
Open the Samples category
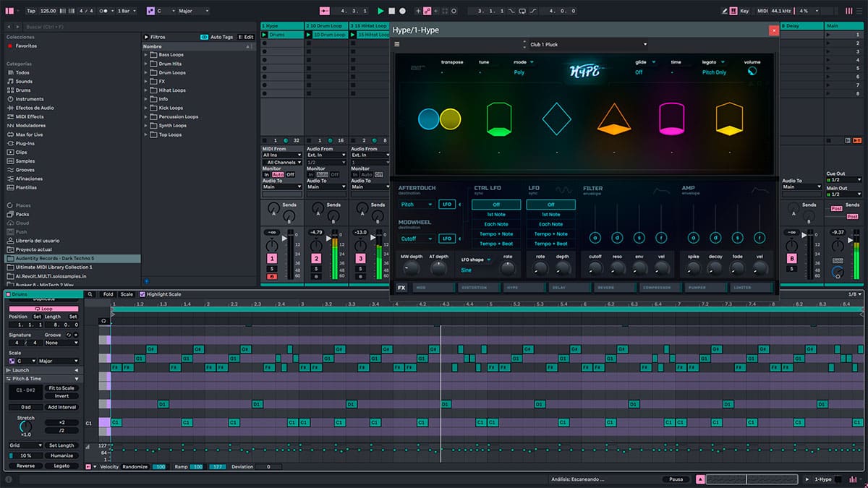click(25, 160)
